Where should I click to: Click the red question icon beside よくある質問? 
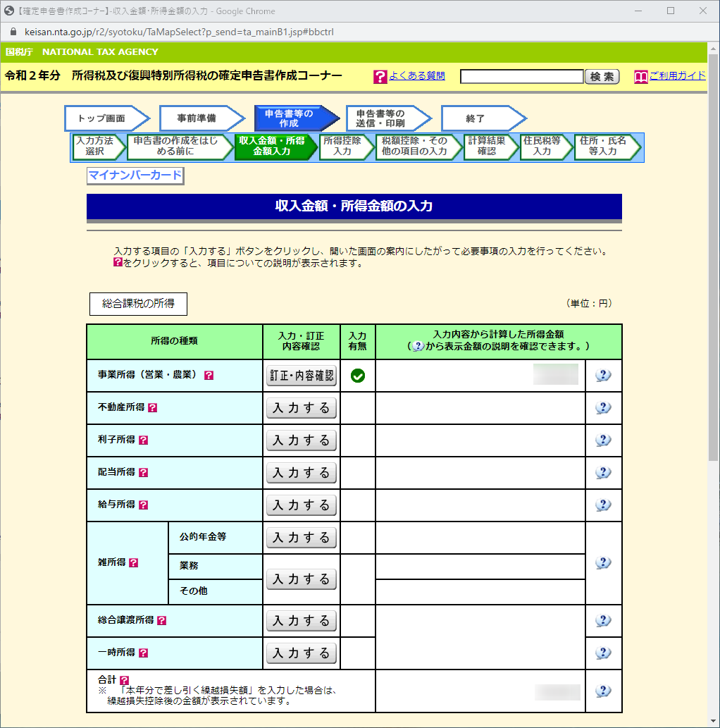pos(380,77)
